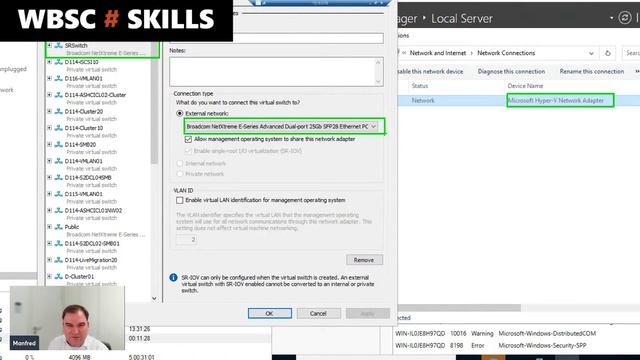This screenshot has width=640, height=360.
Task: Expand the D114-LiveMigration20 tree node
Action: (49, 260)
